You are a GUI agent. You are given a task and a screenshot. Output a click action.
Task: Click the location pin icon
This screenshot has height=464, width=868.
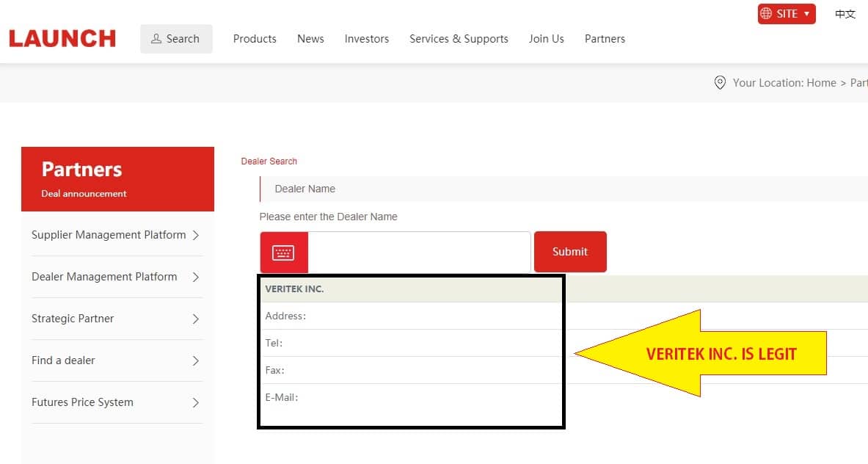coord(720,83)
